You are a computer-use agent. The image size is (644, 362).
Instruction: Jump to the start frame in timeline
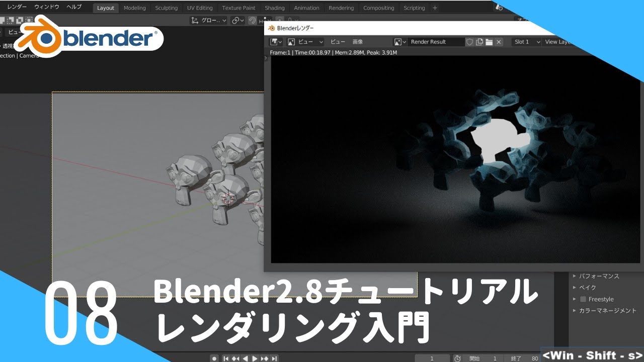point(226,358)
